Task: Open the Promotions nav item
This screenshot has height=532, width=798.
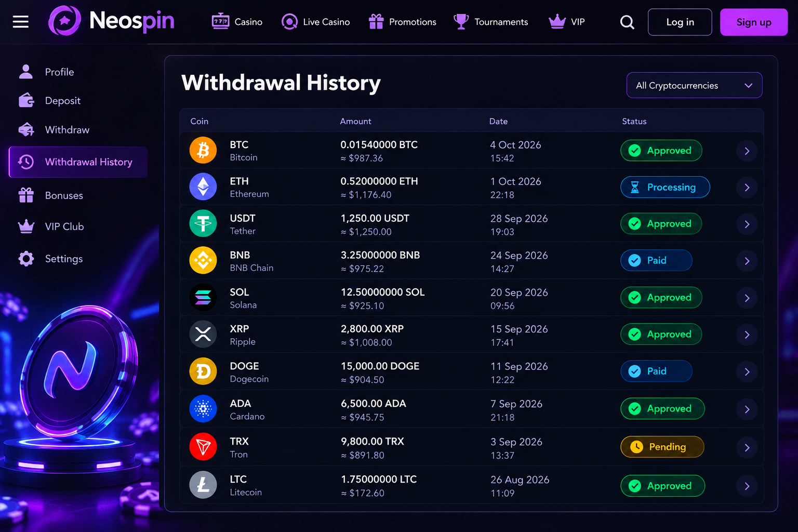Action: point(402,22)
